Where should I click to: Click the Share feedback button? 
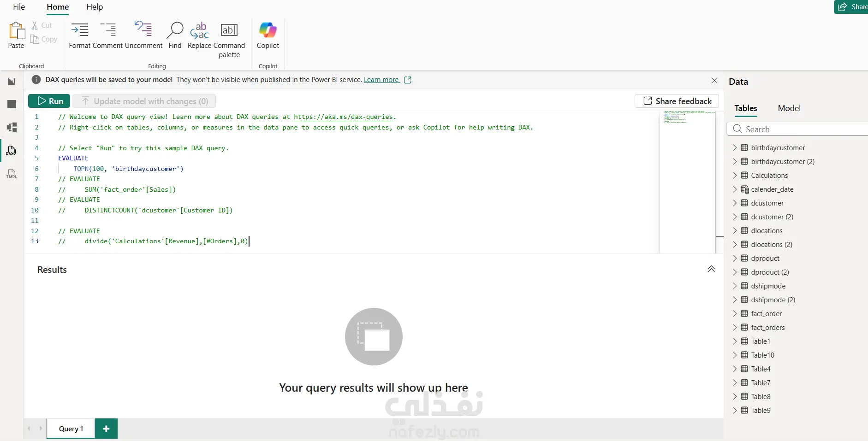pos(677,101)
